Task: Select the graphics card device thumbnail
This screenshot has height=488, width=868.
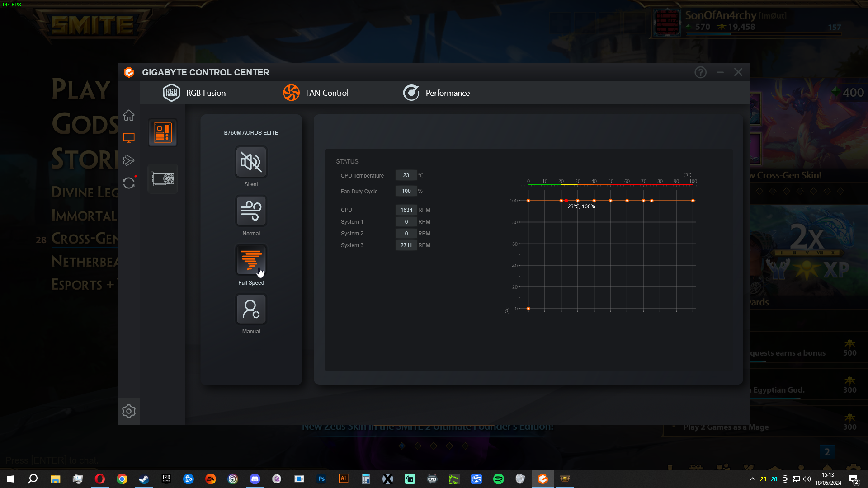Action: click(163, 178)
